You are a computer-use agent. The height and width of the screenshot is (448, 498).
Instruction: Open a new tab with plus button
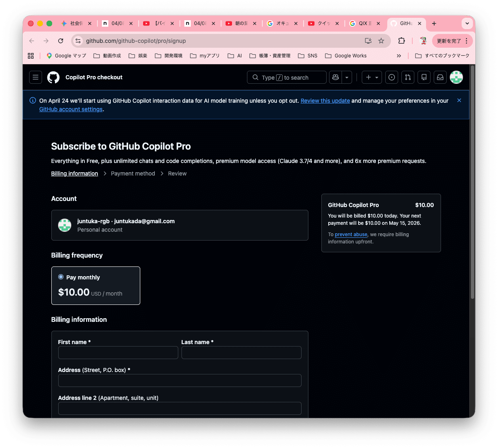coord(434,23)
